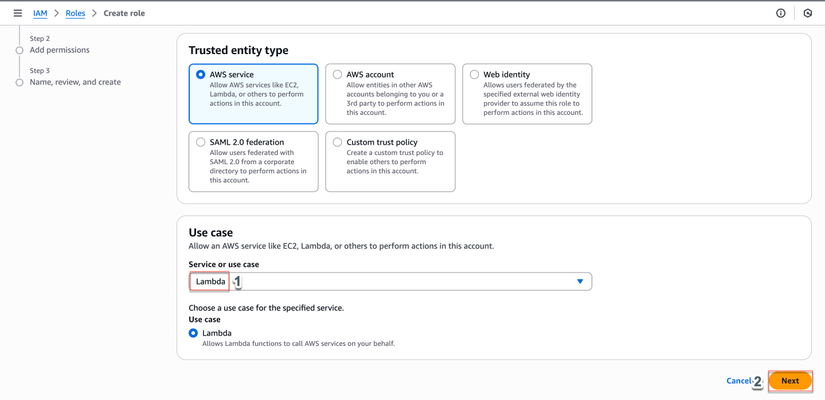The width and height of the screenshot is (825, 400).
Task: Choose the Web identity option
Action: pyautogui.click(x=475, y=75)
